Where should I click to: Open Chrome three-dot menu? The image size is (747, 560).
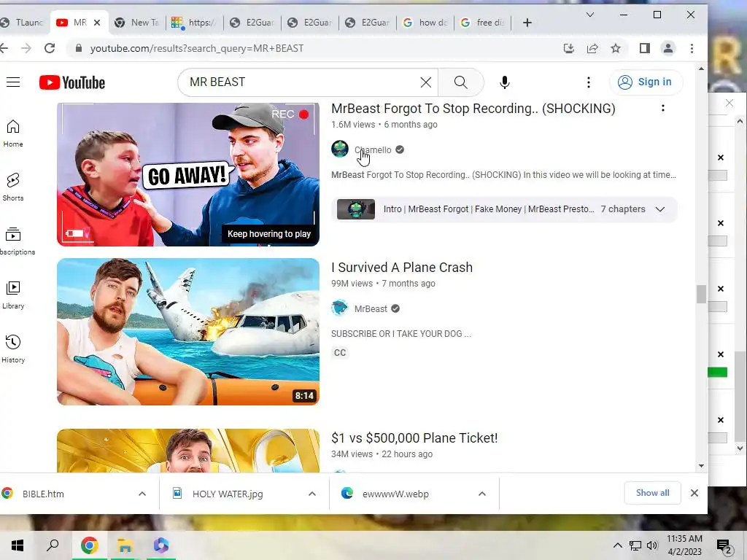[x=692, y=48]
